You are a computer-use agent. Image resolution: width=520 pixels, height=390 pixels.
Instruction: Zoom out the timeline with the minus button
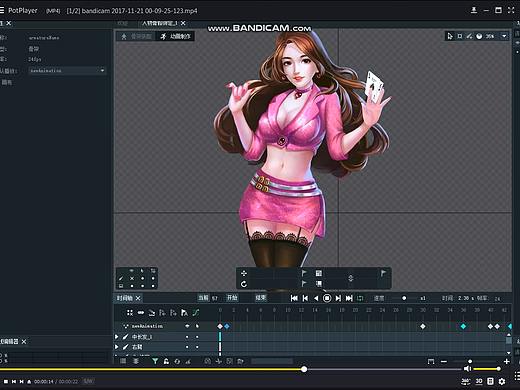point(444,361)
